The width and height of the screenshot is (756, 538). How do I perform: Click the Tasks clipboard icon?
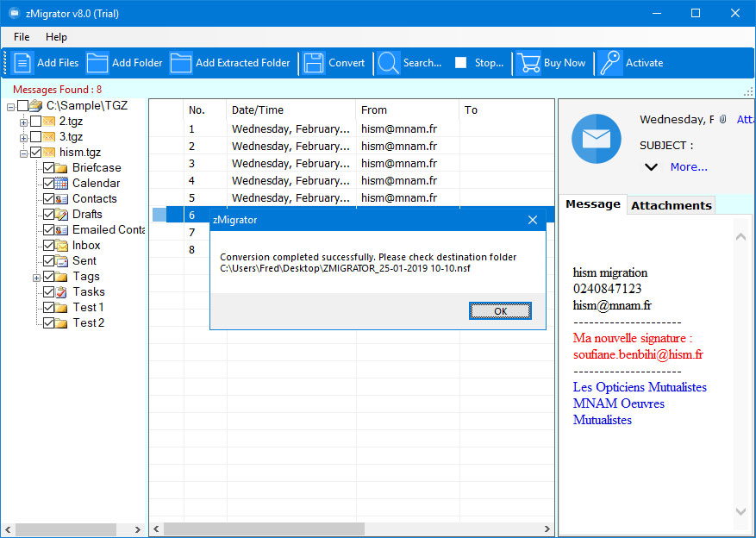[x=61, y=291]
